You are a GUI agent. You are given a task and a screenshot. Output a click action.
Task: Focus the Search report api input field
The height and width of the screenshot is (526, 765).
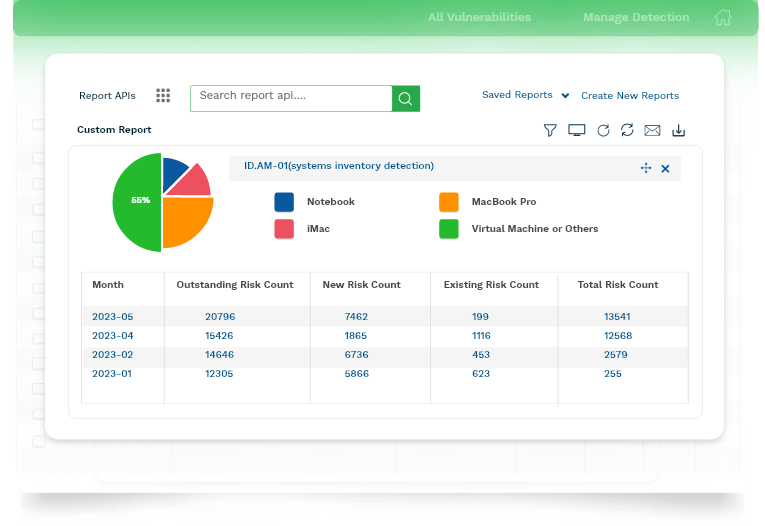click(x=290, y=97)
